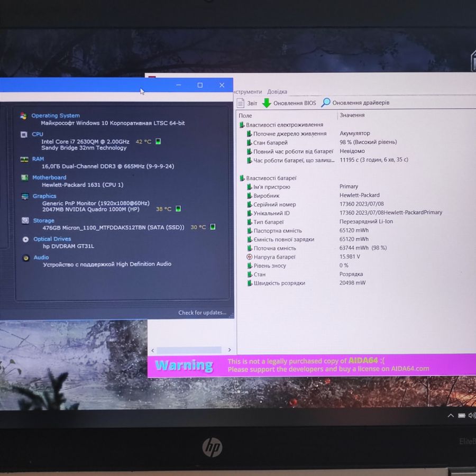
Task: Open the Graphics section link
Action: pyautogui.click(x=44, y=196)
